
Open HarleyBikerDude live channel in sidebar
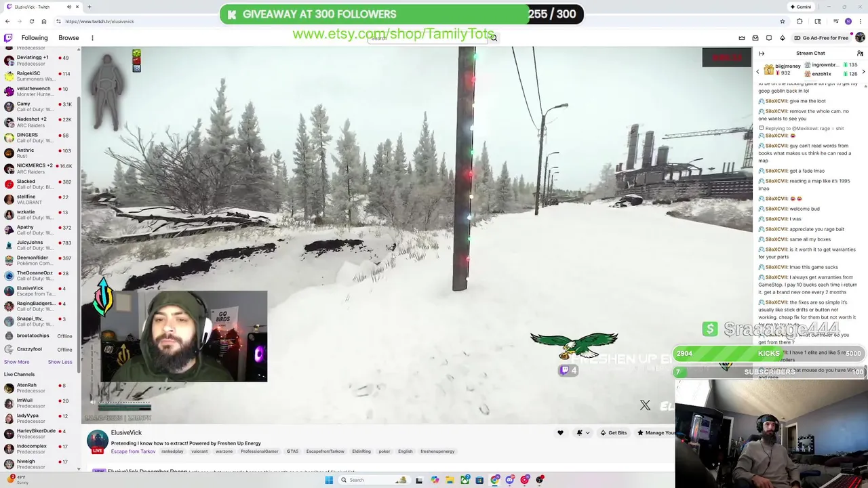(39, 433)
